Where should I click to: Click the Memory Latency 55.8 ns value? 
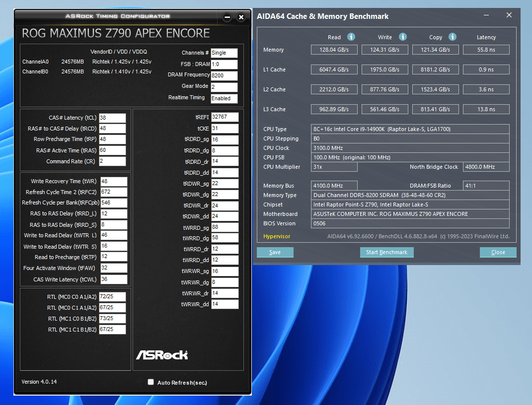(x=486, y=50)
